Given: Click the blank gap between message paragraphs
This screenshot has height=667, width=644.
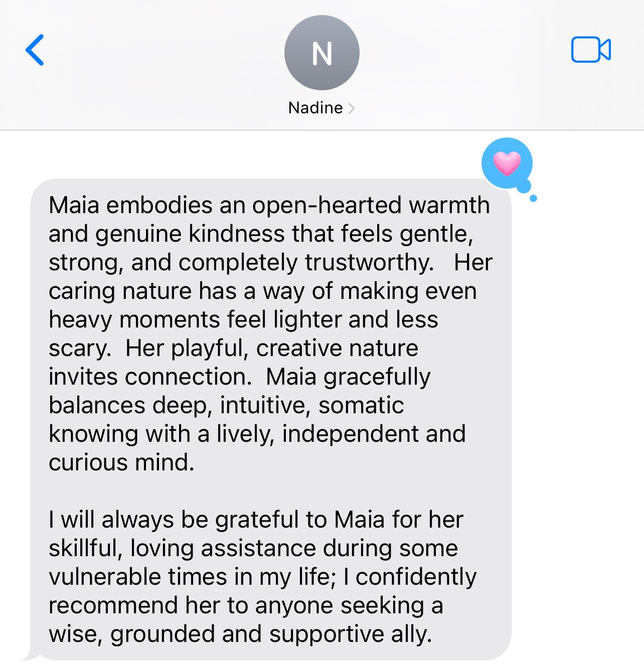Looking at the screenshot, I should pos(271,491).
